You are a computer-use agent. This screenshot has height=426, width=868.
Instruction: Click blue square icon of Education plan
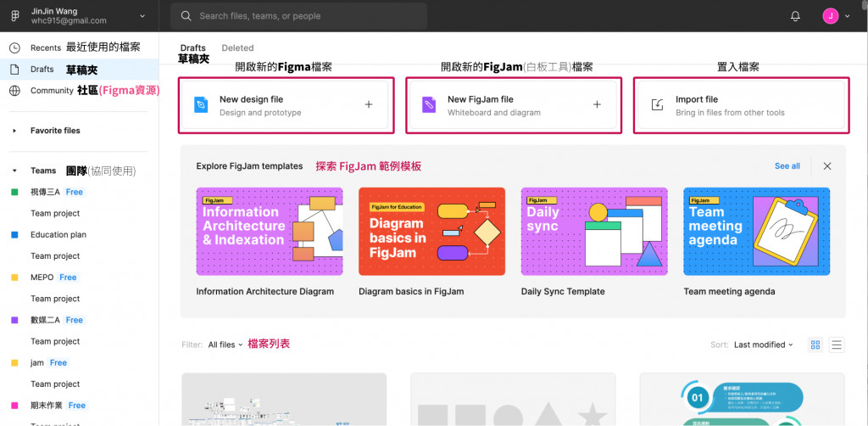(x=15, y=235)
